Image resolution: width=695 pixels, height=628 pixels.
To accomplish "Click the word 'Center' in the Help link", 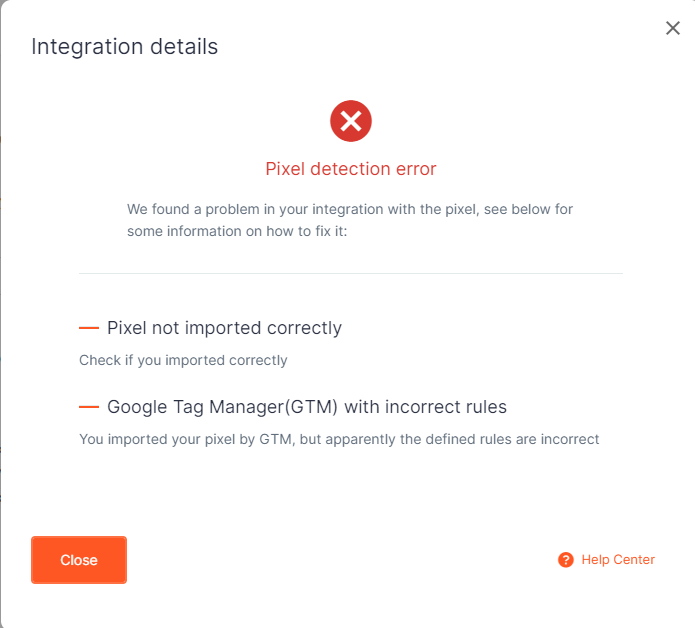I will point(634,560).
